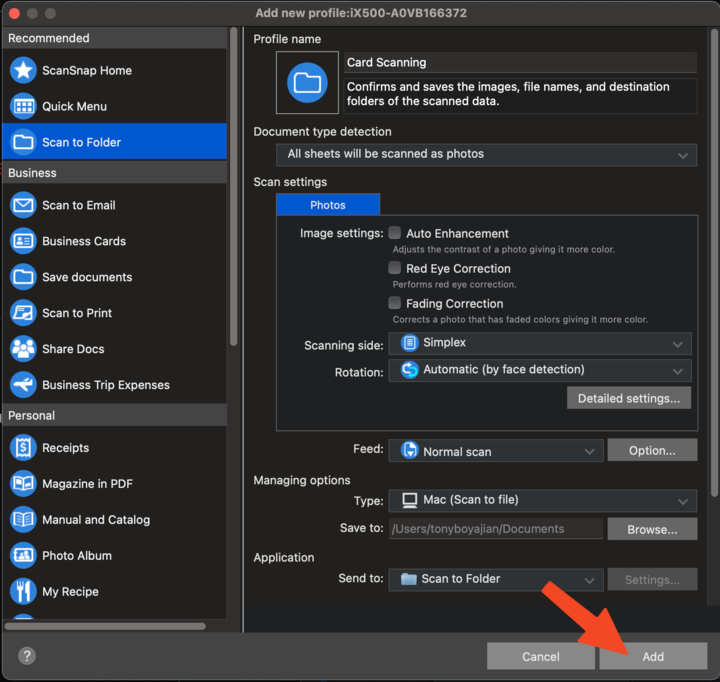Image resolution: width=720 pixels, height=682 pixels.
Task: Select the My Recipe label
Action: [x=70, y=591]
